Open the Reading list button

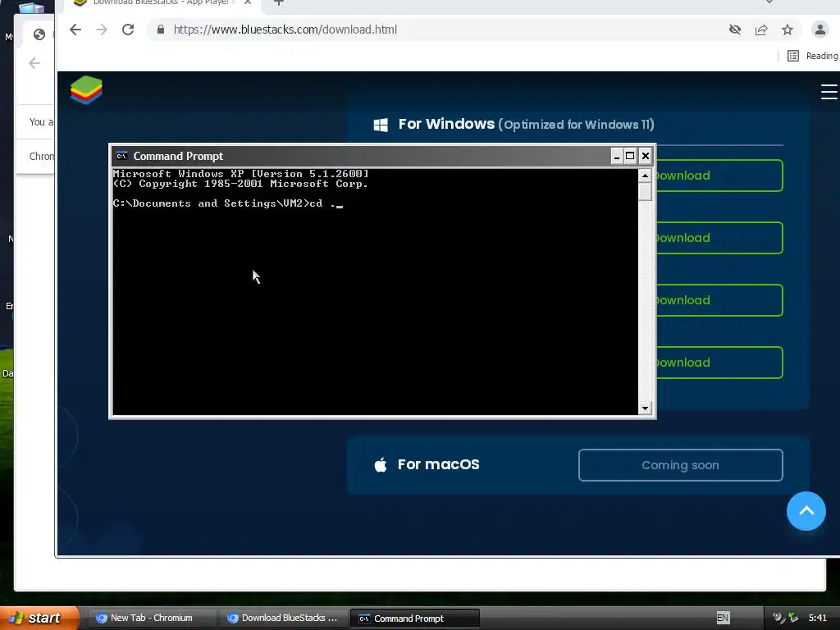pyautogui.click(x=812, y=56)
